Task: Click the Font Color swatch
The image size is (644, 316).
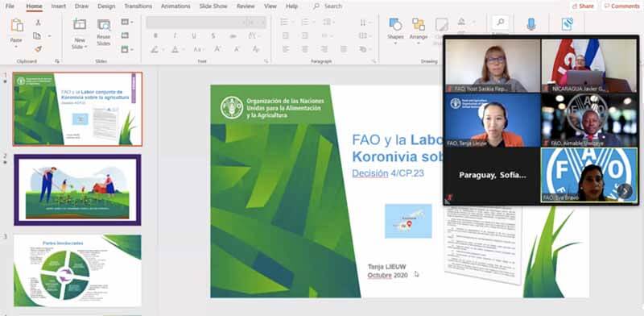Action: point(175,49)
